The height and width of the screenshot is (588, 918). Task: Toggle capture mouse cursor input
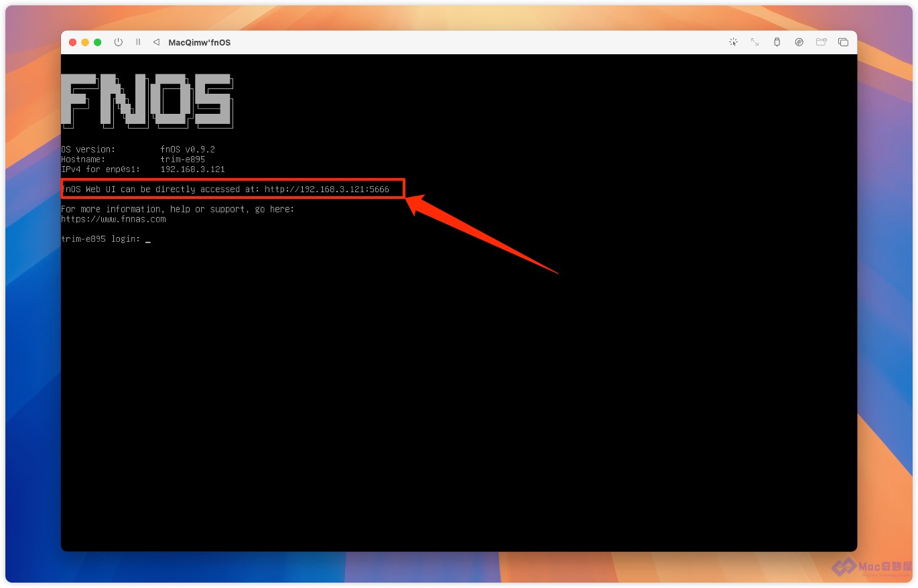click(x=733, y=42)
